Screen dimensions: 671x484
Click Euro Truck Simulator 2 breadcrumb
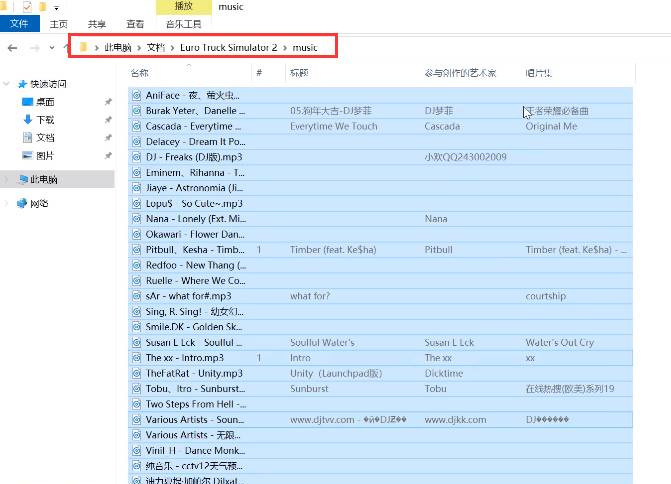(229, 47)
